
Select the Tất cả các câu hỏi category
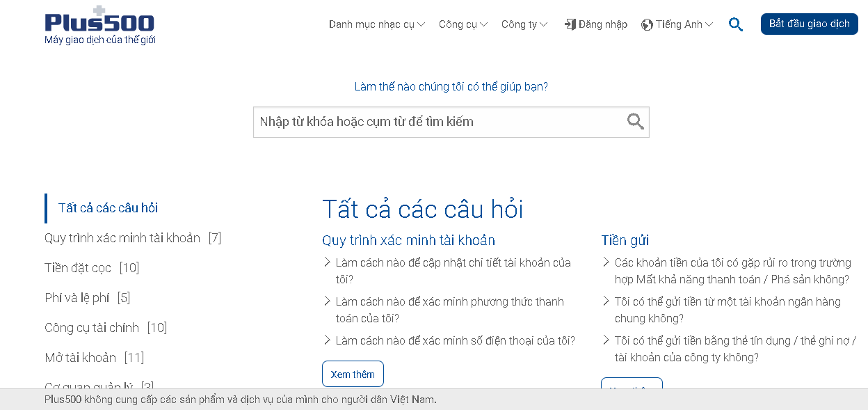click(x=108, y=208)
